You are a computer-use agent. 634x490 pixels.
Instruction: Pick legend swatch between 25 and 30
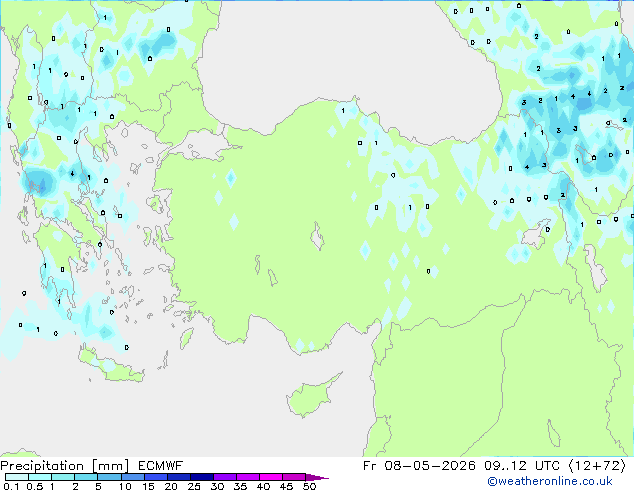tap(201, 477)
